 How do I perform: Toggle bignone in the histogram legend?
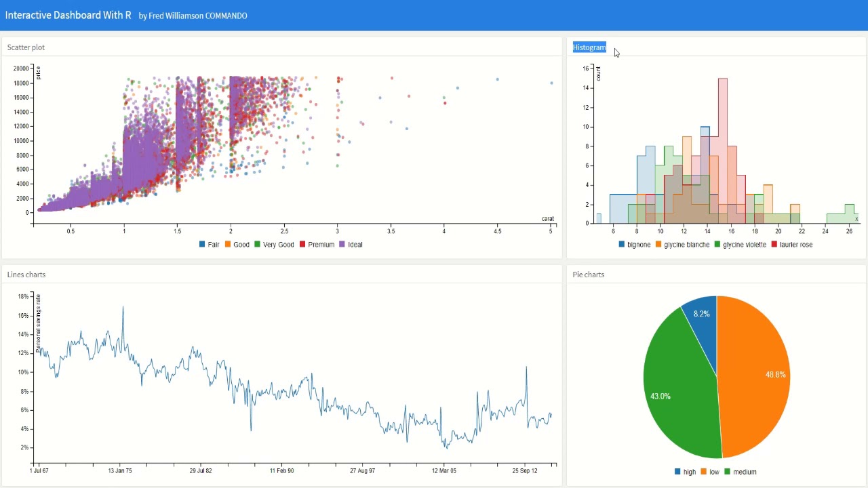[x=635, y=245]
